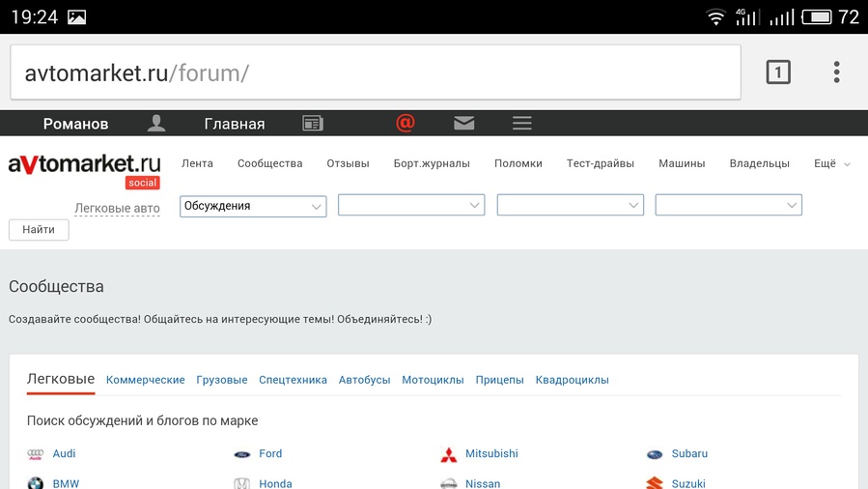The height and width of the screenshot is (489, 868).
Task: Tap the user profile silhouette icon
Action: [156, 123]
